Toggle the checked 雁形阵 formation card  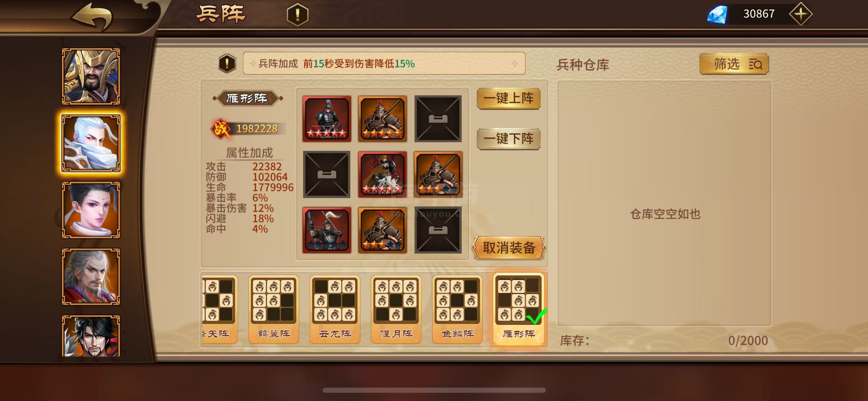(x=519, y=309)
